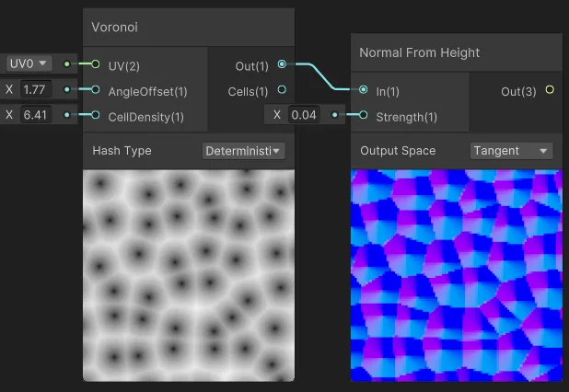Click the 1.77 slot connector dot
The width and height of the screenshot is (569, 392).
[67, 89]
